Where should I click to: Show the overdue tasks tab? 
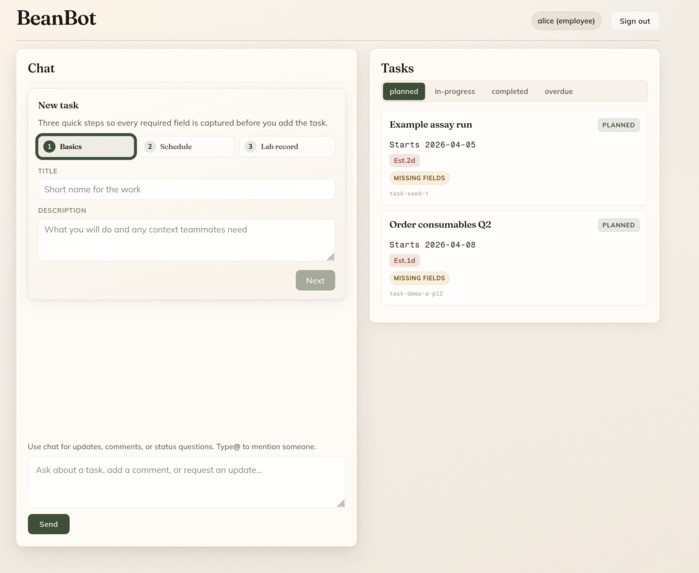(x=559, y=91)
